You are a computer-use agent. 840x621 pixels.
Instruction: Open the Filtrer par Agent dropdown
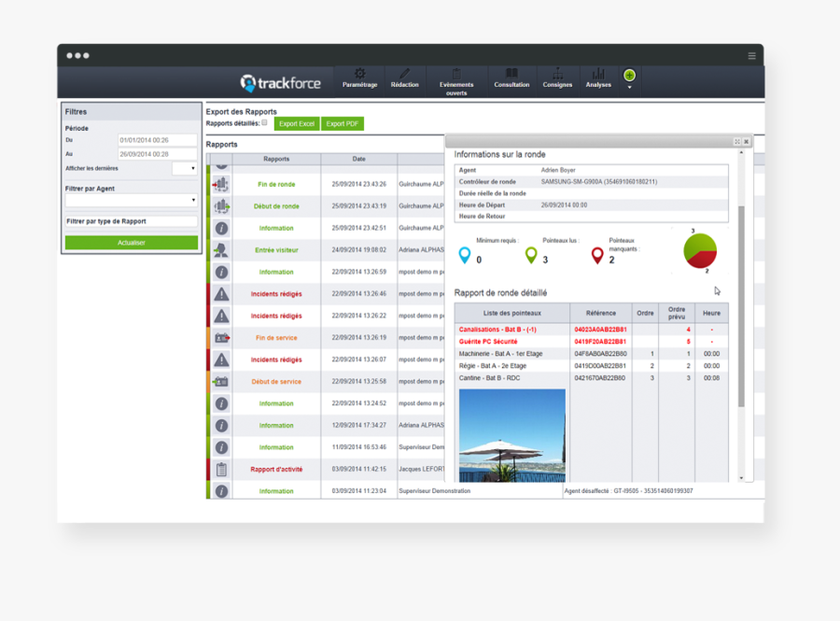click(x=131, y=200)
